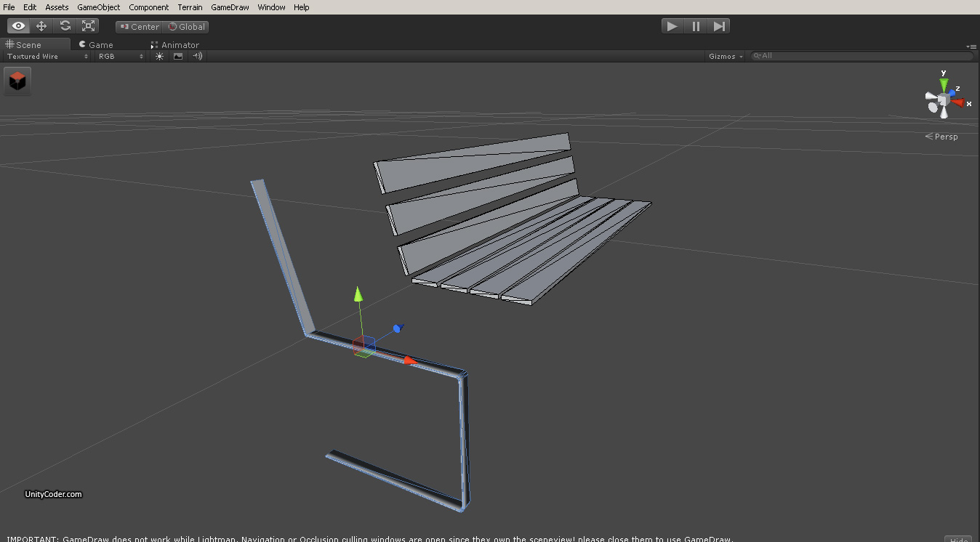The width and height of the screenshot is (980, 542).
Task: Select the Hand view tool
Action: pos(18,25)
